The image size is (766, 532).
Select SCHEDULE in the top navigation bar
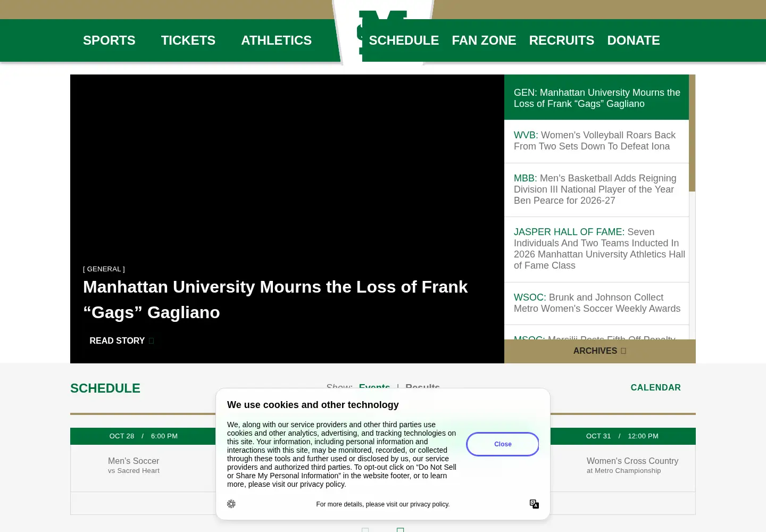[404, 40]
